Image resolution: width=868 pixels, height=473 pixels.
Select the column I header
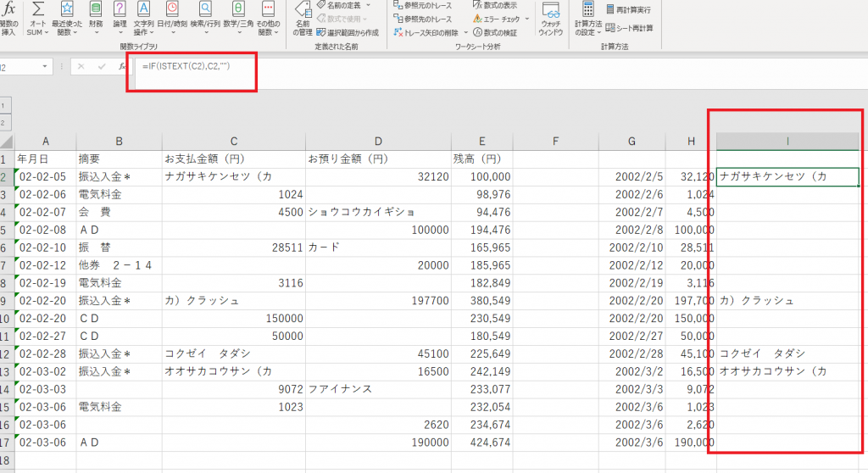point(787,141)
